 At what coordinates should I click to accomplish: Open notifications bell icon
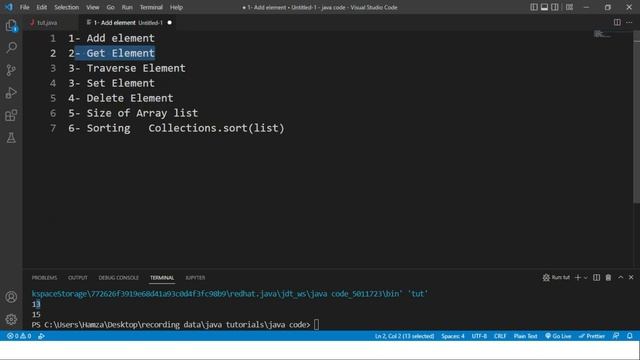coord(629,336)
